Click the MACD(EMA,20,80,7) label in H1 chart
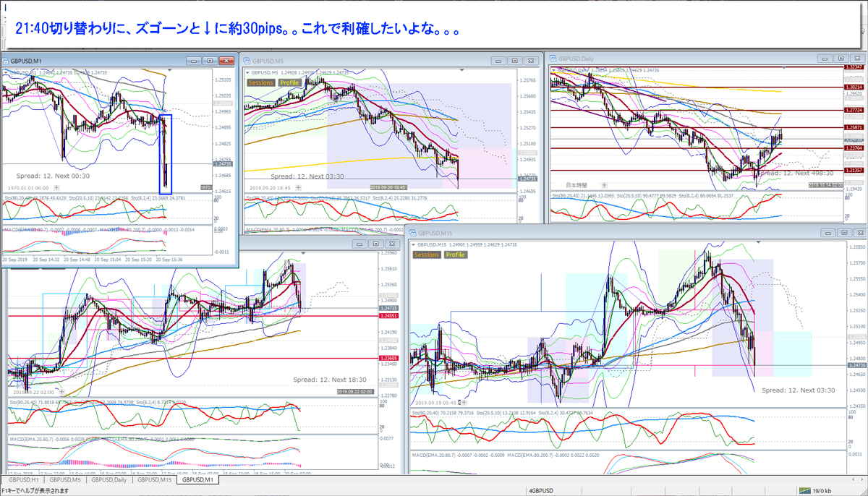 [x=30, y=439]
